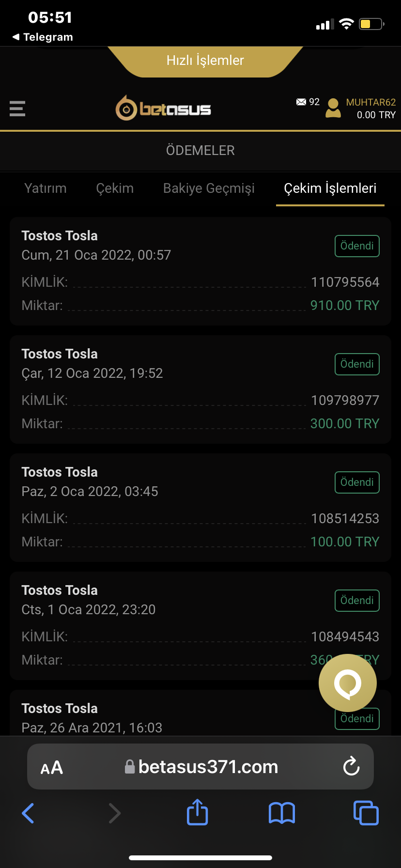Open Safari bookmarks
The height and width of the screenshot is (868, 401).
coord(281,813)
